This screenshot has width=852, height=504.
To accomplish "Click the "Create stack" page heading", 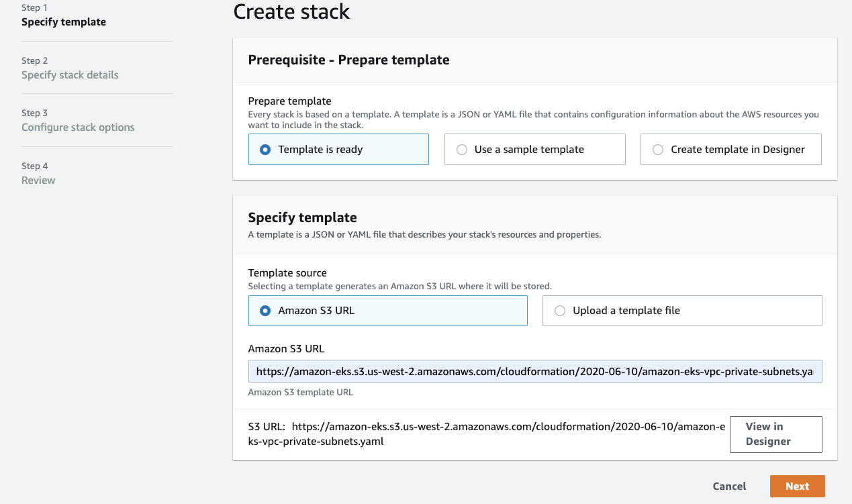I will pyautogui.click(x=291, y=11).
